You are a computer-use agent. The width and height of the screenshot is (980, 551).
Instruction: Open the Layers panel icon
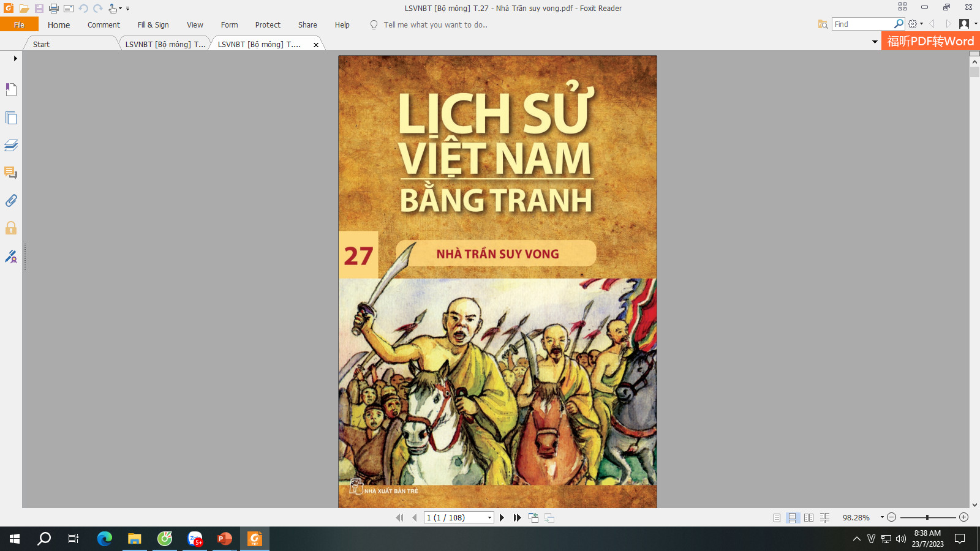coord(11,145)
